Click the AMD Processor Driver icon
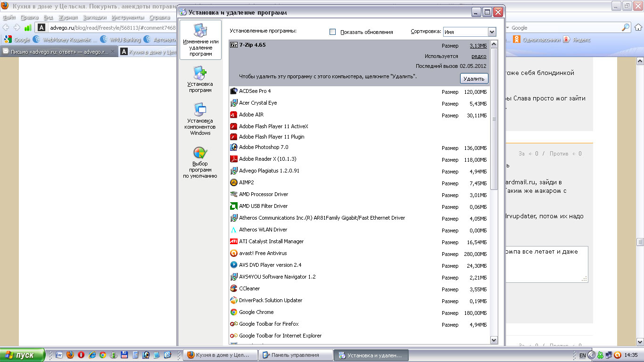Screen dimensions: 644x362 click(x=233, y=194)
